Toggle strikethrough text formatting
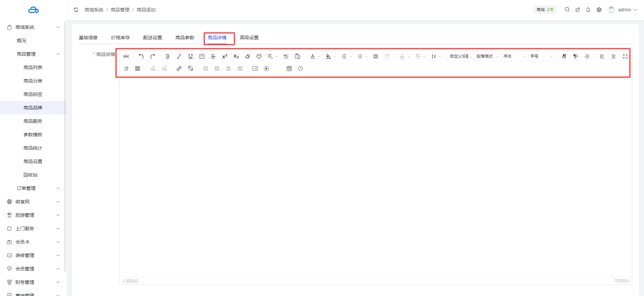This screenshot has width=644, height=296. 213,56
